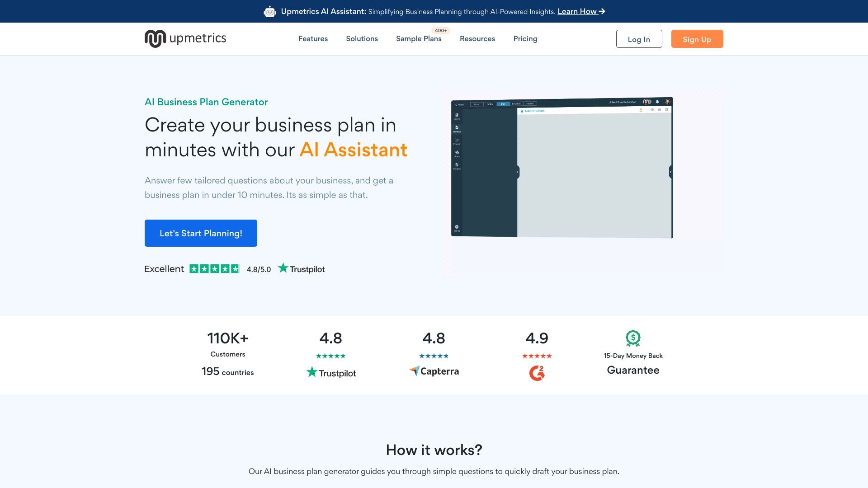Collapse the sidebar using the left chevron

(517, 172)
